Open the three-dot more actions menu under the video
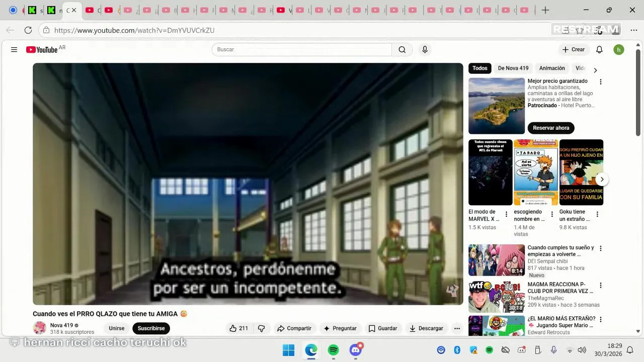The height and width of the screenshot is (362, 644). click(x=457, y=328)
